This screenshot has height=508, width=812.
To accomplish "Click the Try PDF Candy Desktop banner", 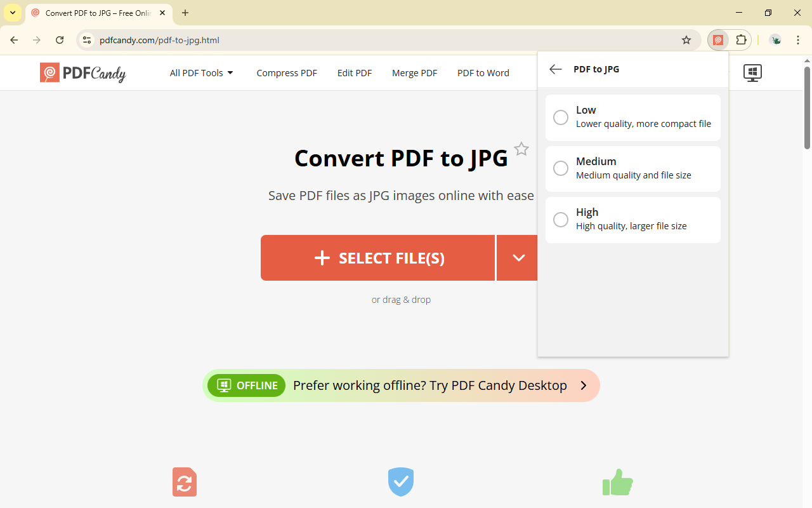I will pos(429,385).
